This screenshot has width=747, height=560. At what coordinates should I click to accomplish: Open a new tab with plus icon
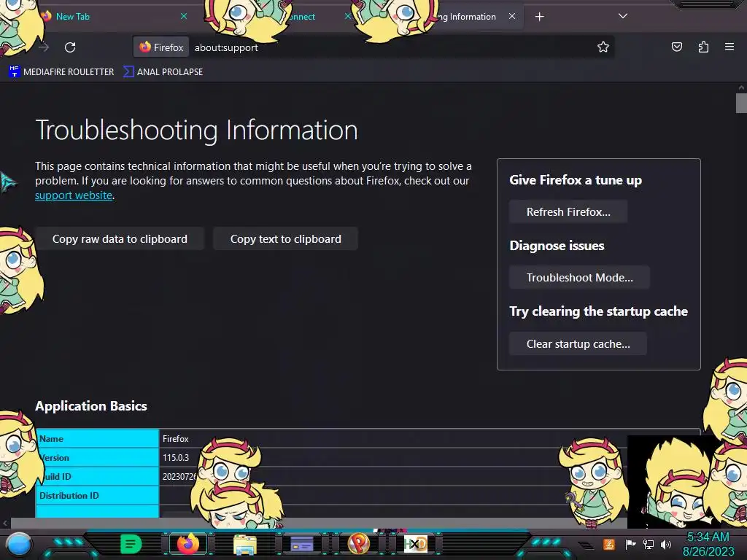click(x=539, y=17)
